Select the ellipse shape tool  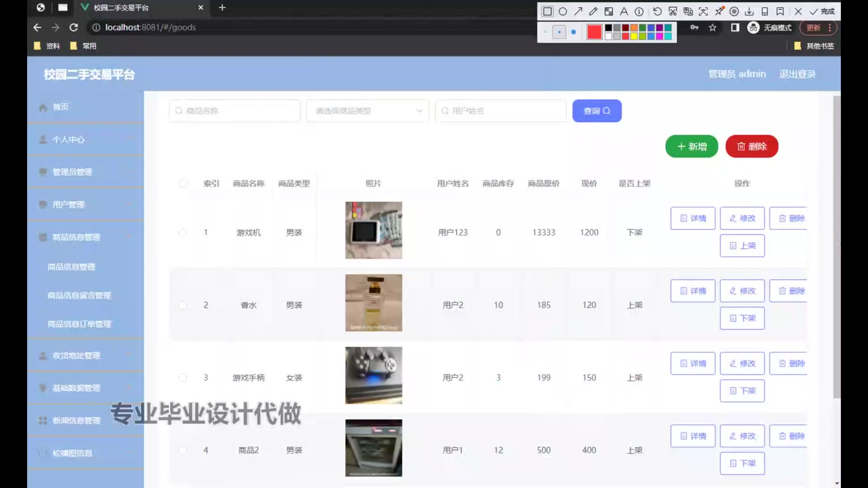[563, 12]
